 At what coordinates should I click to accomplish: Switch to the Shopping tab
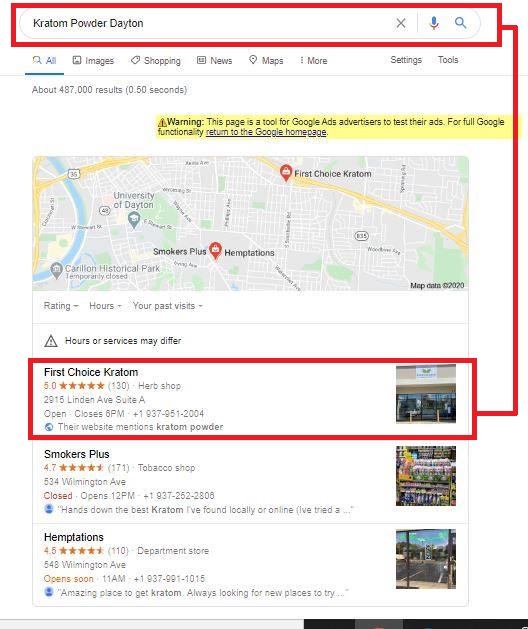pyautogui.click(x=156, y=61)
